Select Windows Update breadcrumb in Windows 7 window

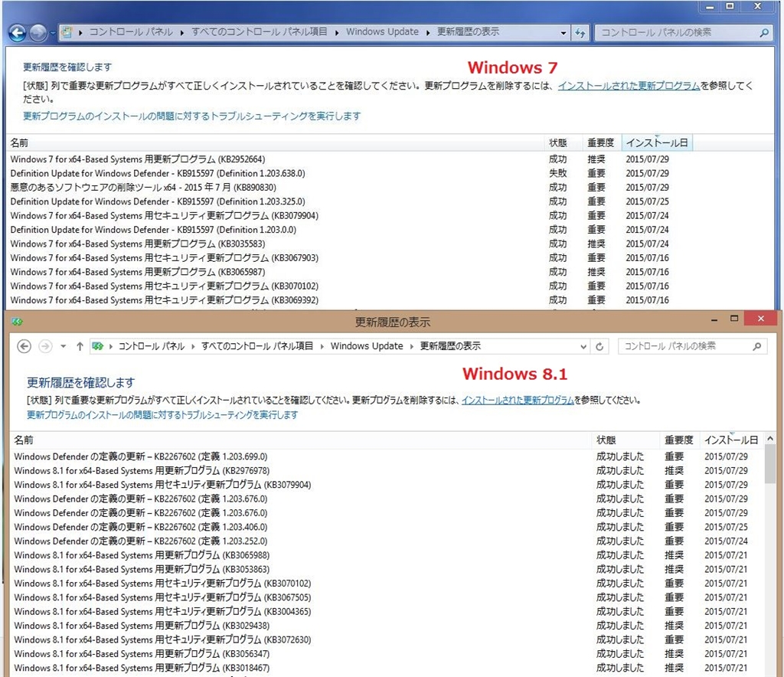382,32
